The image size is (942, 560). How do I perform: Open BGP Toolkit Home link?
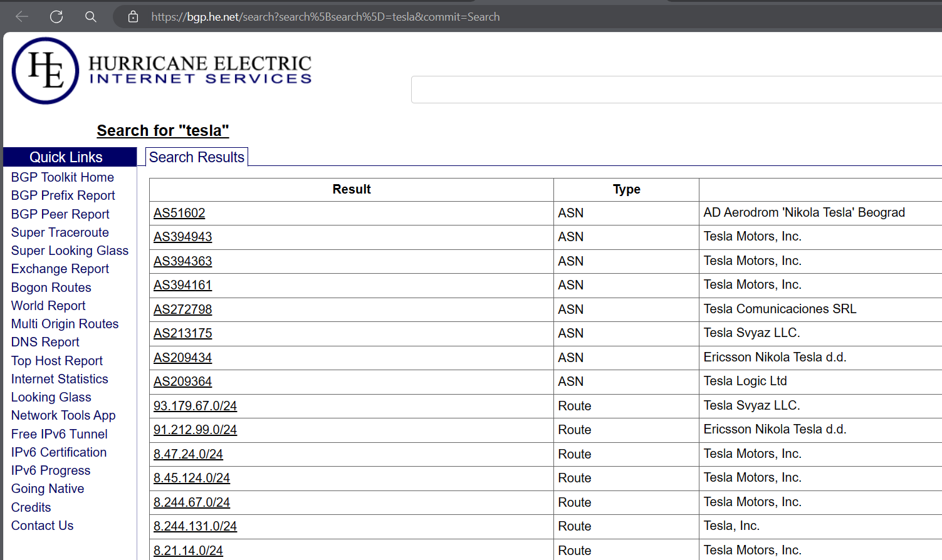[x=63, y=177]
